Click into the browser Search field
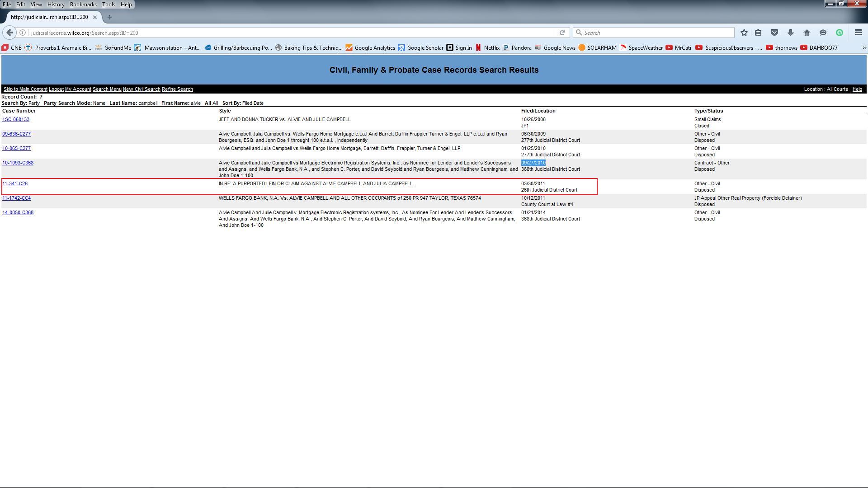This screenshot has width=868, height=488. (x=656, y=33)
